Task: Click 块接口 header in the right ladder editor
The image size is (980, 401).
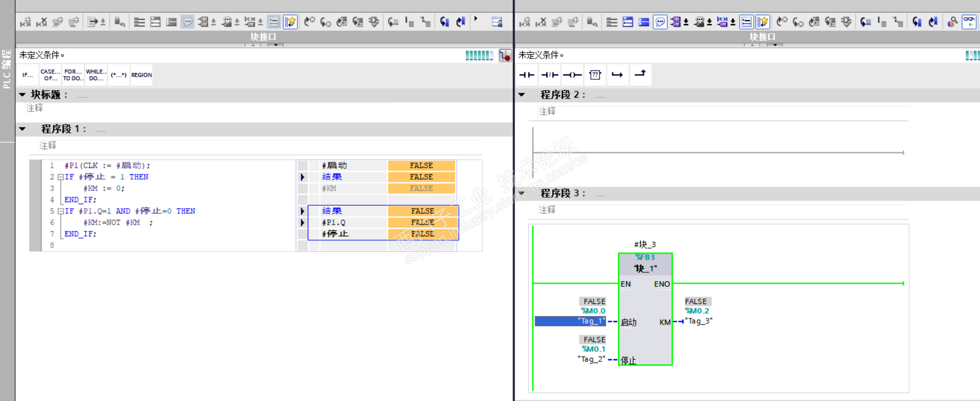Action: 762,36
